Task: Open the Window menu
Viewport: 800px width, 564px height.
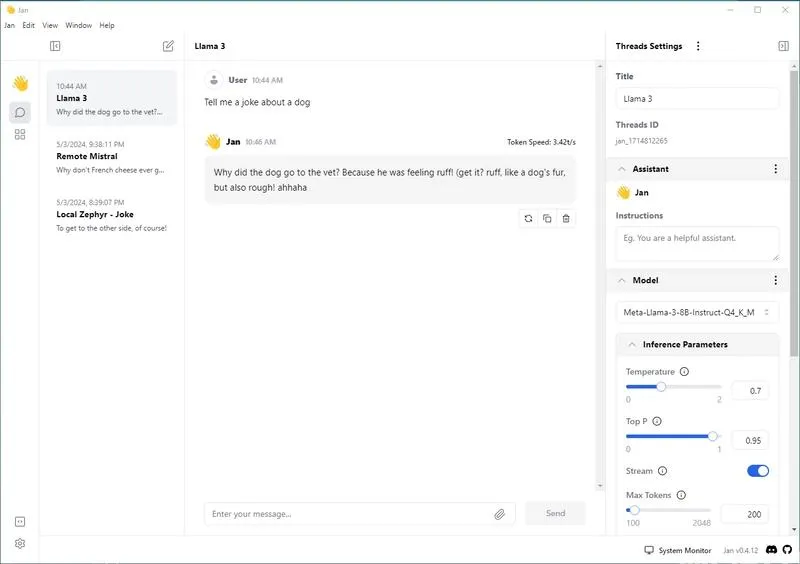Action: pos(79,25)
